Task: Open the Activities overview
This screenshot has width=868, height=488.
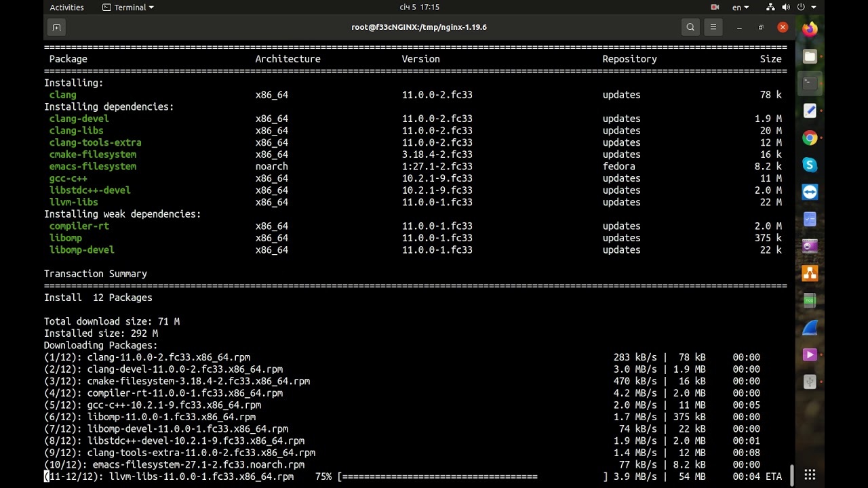Action: tap(66, 7)
